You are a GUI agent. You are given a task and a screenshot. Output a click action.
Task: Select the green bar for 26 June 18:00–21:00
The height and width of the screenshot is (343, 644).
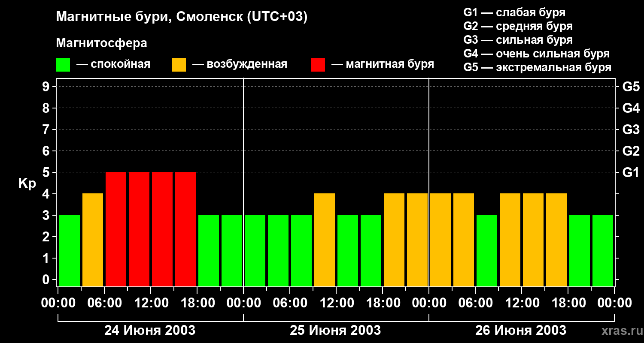(580, 250)
